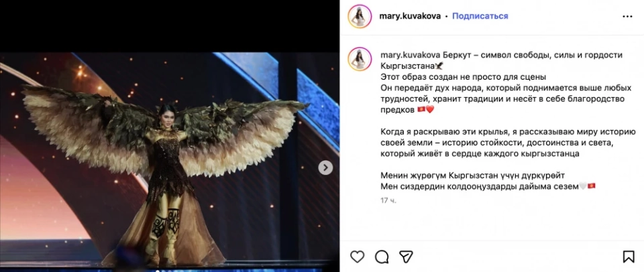The height and width of the screenshot is (272, 644).
Task: Click the eagle emoji after Кыргызстана
Action: coord(439,66)
